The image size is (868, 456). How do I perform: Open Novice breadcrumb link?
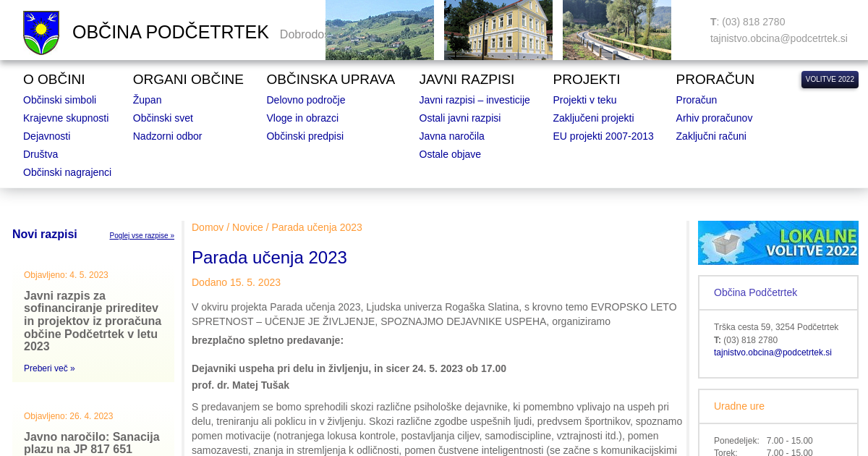click(x=247, y=227)
